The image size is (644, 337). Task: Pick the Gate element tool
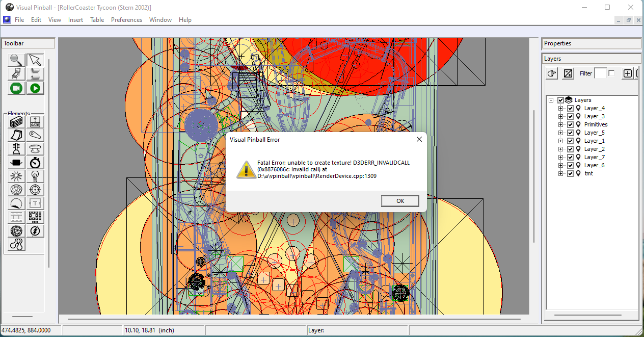click(x=35, y=122)
